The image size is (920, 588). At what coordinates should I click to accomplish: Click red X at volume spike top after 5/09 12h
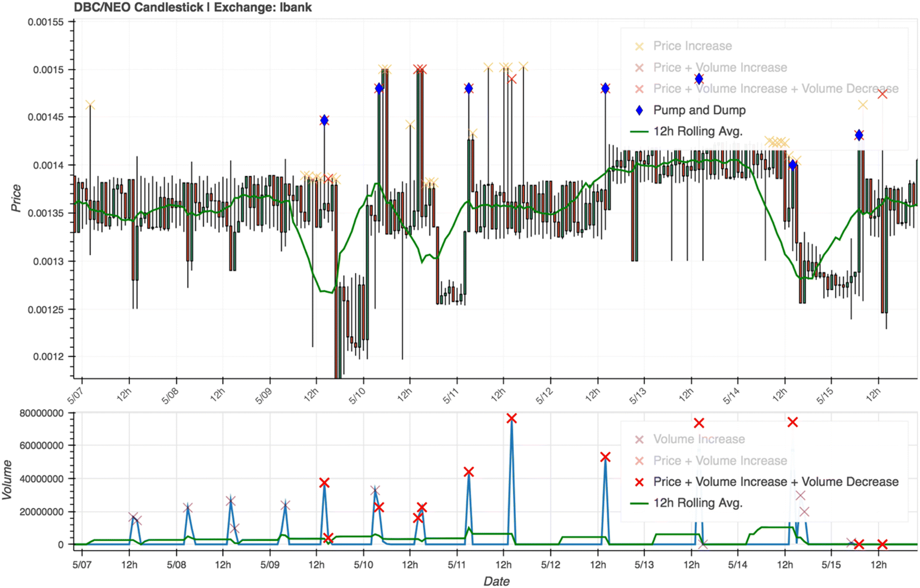[324, 482]
